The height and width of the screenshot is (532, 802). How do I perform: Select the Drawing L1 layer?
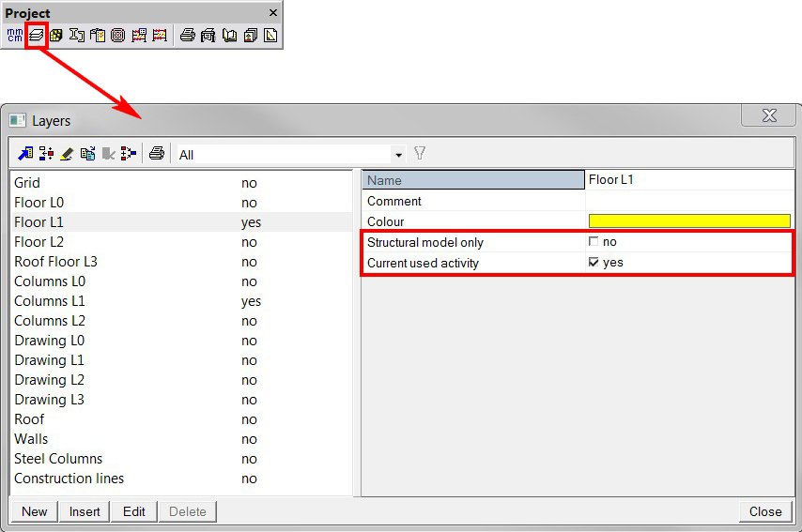coord(181,360)
